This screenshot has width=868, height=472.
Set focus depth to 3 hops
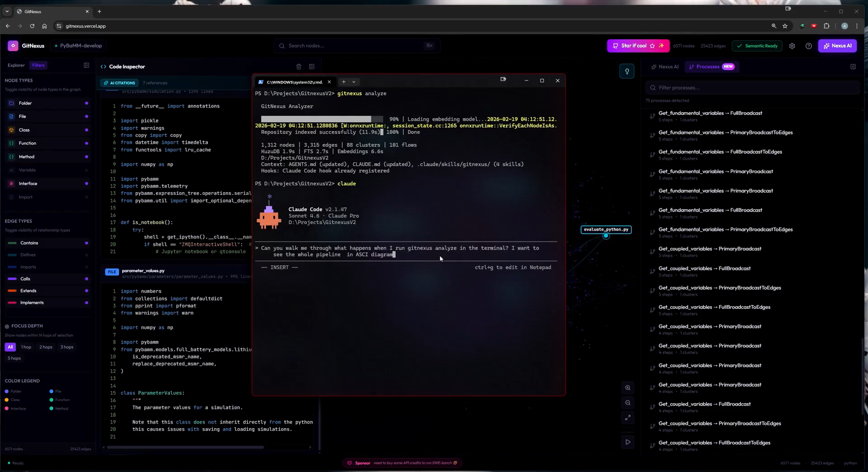[67, 347]
